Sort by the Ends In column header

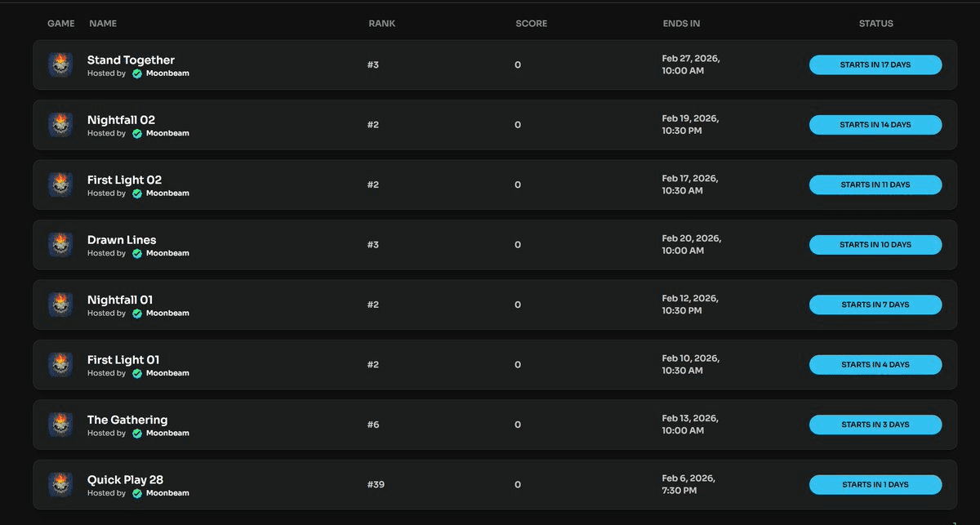(x=681, y=24)
